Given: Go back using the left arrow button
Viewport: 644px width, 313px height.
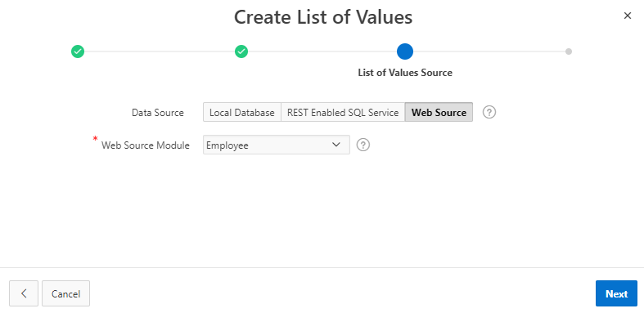Looking at the screenshot, I should [x=24, y=293].
